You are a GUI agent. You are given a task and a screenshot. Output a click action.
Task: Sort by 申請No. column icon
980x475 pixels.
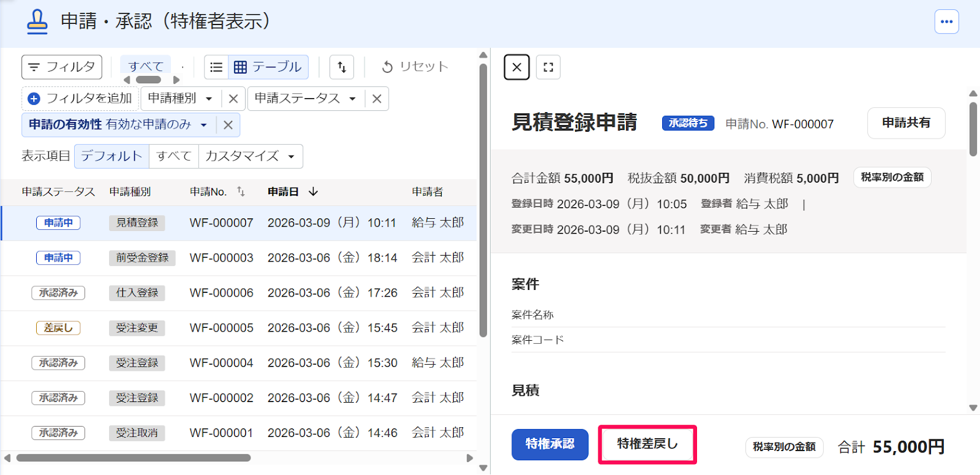[241, 192]
